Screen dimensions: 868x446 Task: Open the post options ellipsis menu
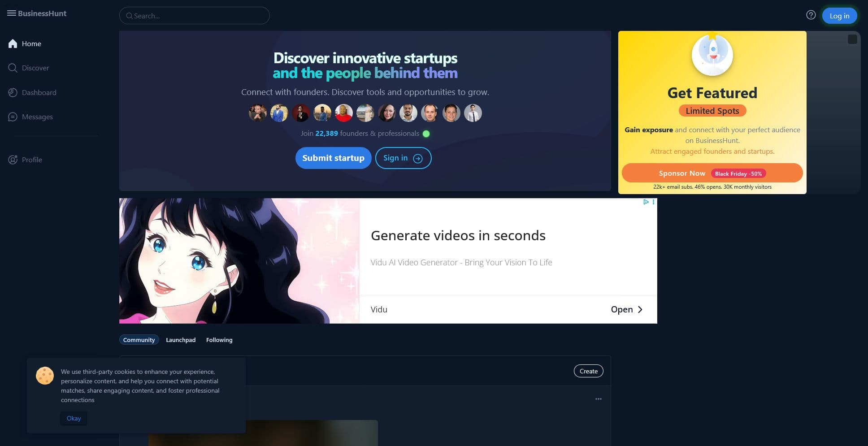(598, 398)
